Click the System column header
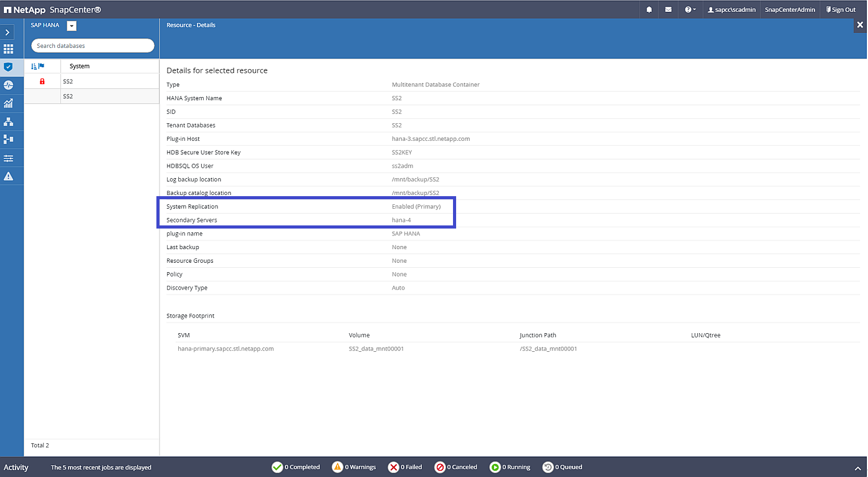The height and width of the screenshot is (477, 868). pos(79,66)
